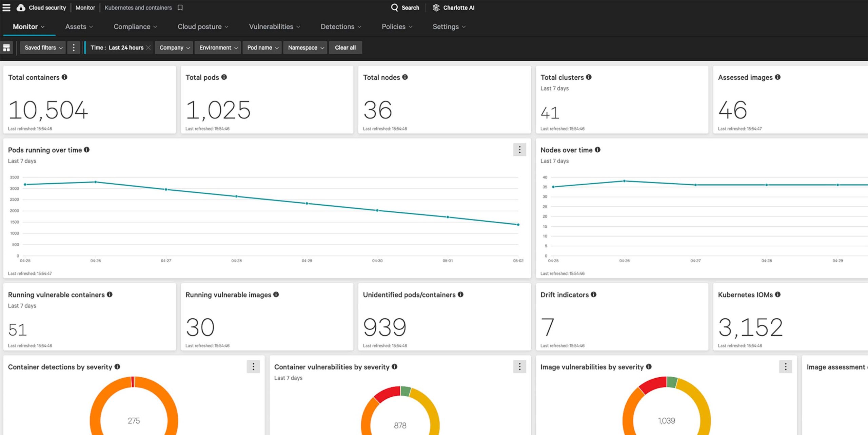
Task: Open the Compliance menu
Action: point(135,26)
